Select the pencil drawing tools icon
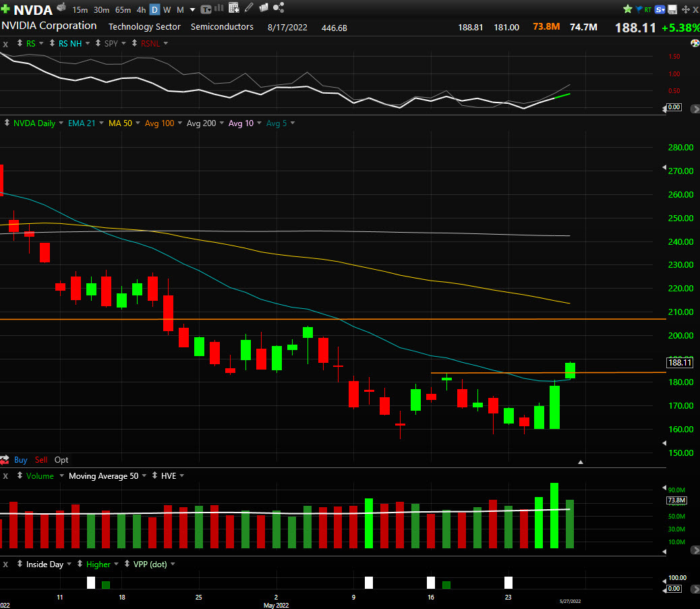Screen dimensions: 700x609 coord(249,7)
